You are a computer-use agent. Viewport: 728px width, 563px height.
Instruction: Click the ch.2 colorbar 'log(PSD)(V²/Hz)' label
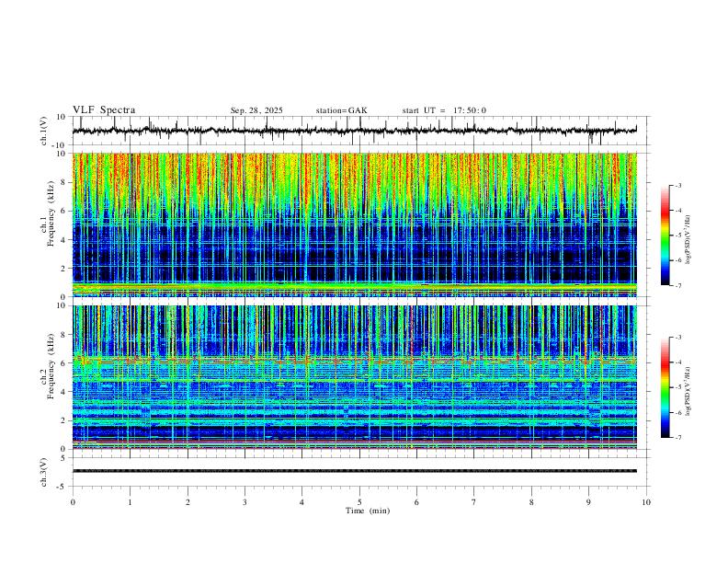688,391
